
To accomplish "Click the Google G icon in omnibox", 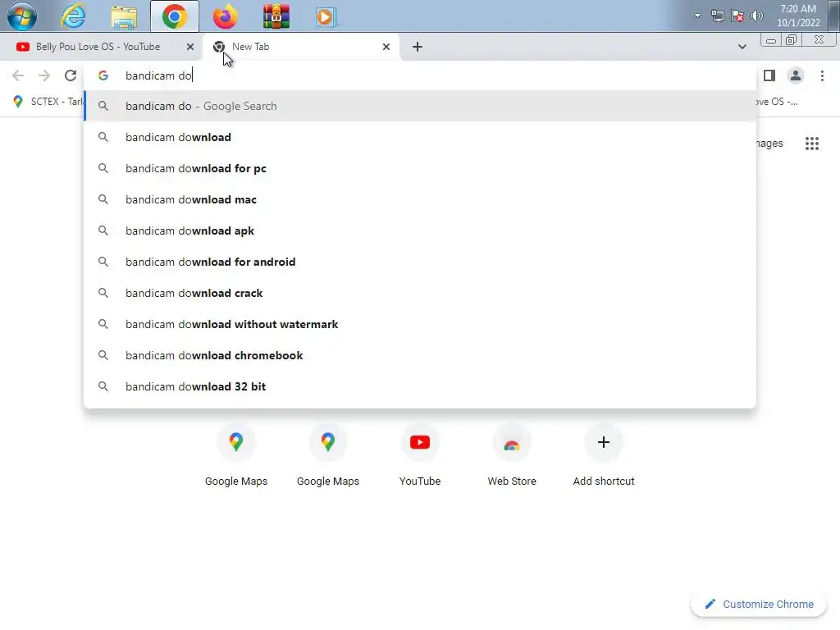I will coord(103,75).
